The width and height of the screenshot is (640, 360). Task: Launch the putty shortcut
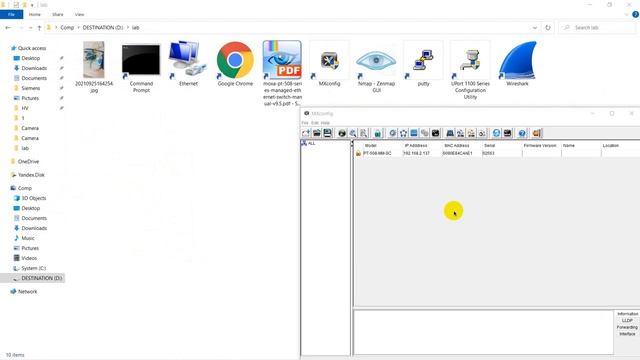(423, 64)
